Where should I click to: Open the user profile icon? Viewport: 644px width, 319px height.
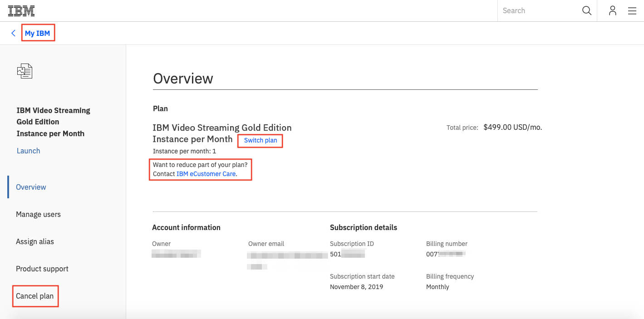point(613,11)
